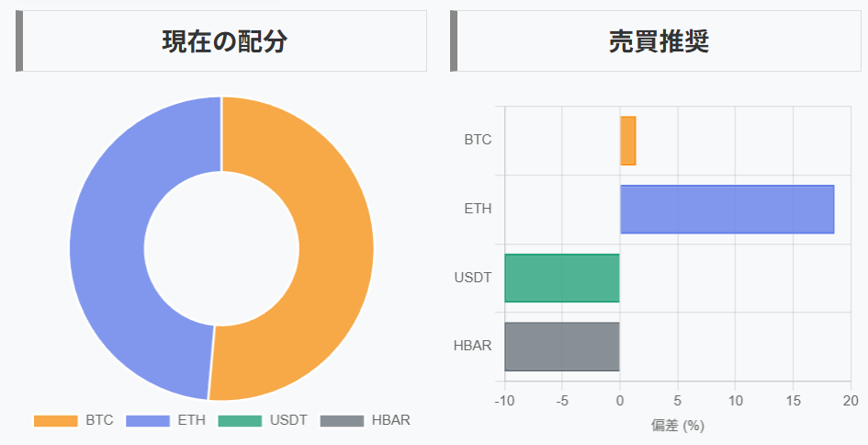Click the 現在の配分 section heading
The width and height of the screenshot is (868, 445).
224,41
